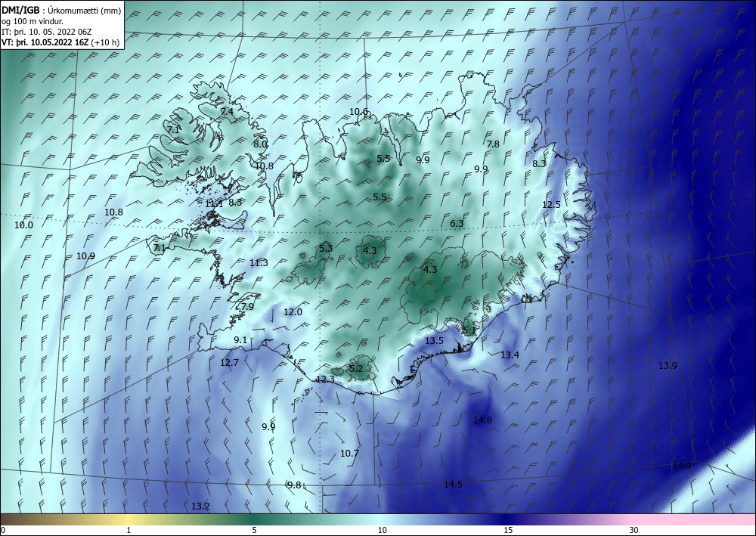756x536 pixels.
Task: Click the 7.8 value in the northeast
Action: (x=493, y=144)
